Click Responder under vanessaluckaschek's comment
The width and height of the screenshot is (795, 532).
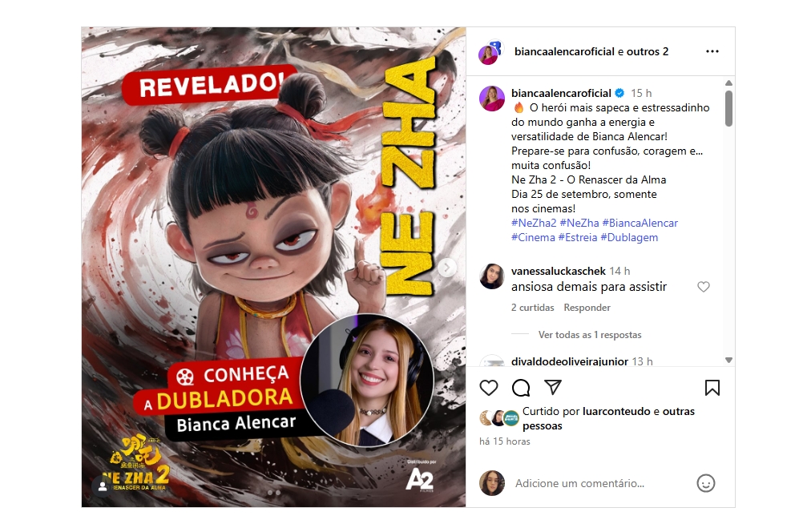coord(587,308)
